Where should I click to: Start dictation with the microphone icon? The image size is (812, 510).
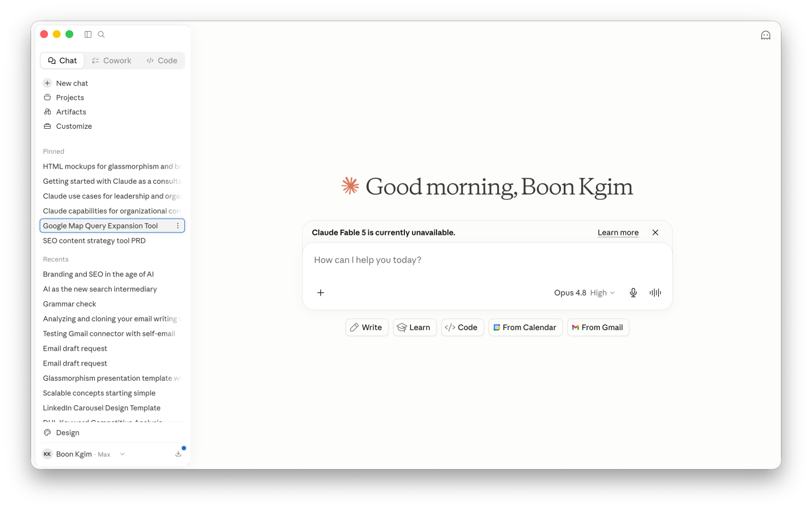[x=633, y=293]
